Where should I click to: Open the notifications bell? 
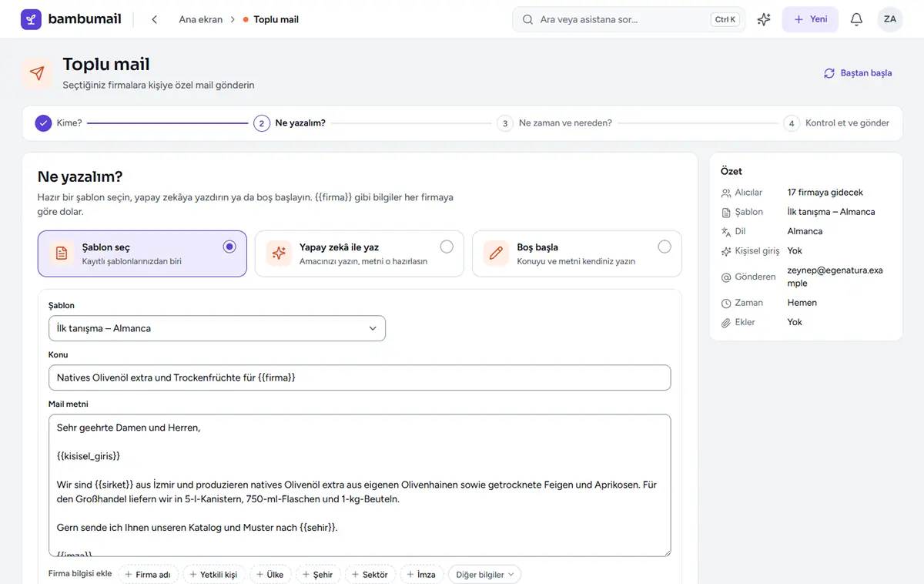(x=856, y=19)
